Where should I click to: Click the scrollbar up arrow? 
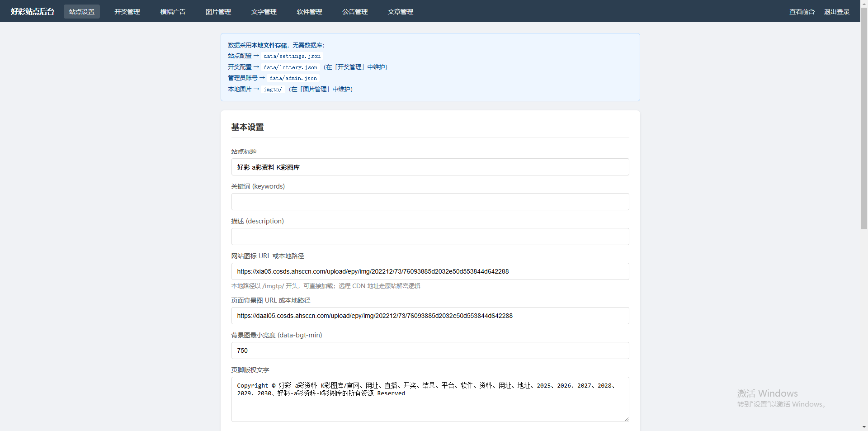coord(864,3)
